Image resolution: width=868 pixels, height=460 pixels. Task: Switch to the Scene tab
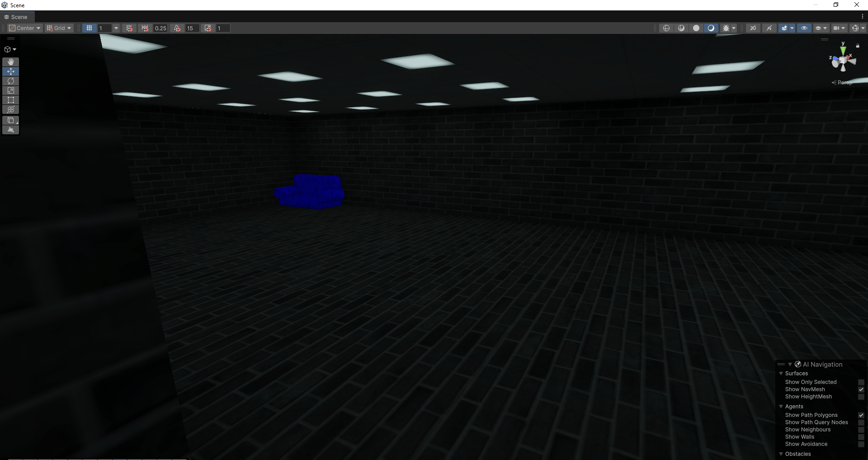click(x=16, y=17)
